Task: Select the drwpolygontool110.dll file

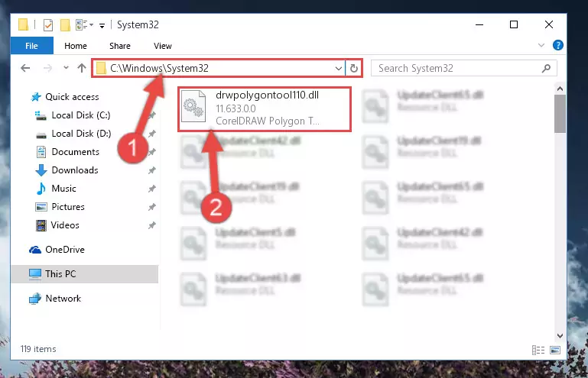Action: click(265, 109)
